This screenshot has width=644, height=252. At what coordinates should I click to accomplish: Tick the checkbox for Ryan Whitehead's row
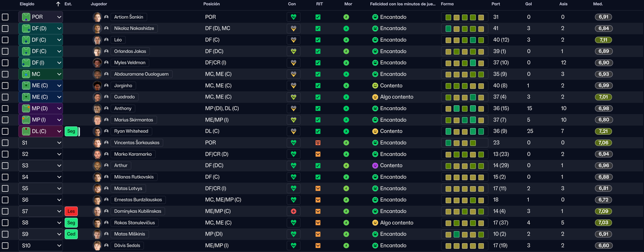tap(5, 131)
